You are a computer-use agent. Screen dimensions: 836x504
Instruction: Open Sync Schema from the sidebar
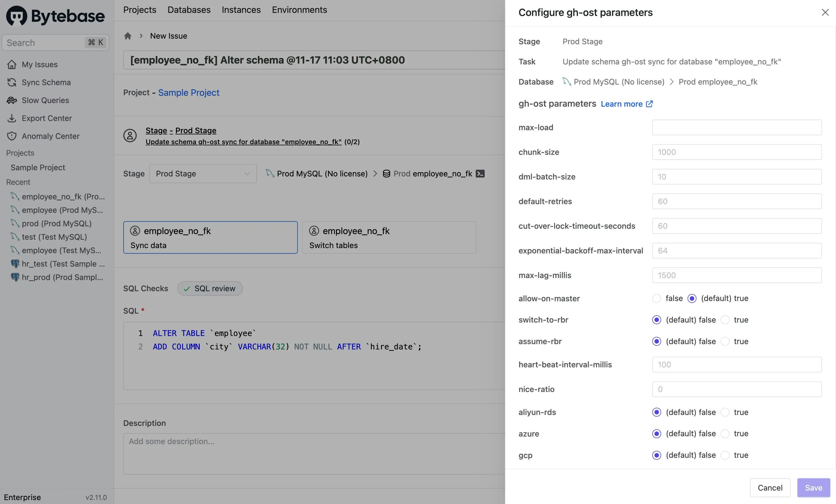pyautogui.click(x=12, y=82)
